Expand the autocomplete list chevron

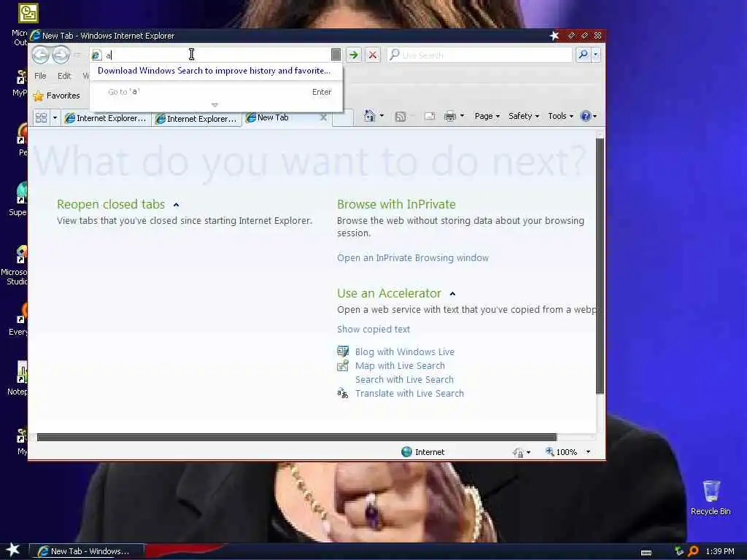pyautogui.click(x=215, y=105)
